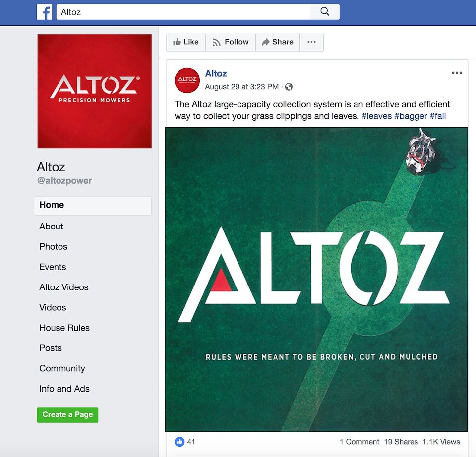The image size is (476, 457).
Task: Click in the Facebook search field
Action: coord(183,12)
